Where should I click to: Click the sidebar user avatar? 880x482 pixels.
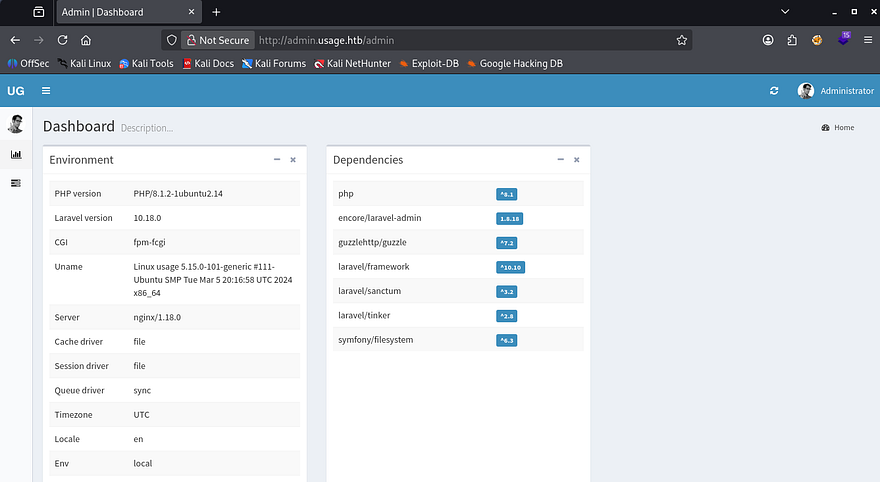pyautogui.click(x=16, y=124)
